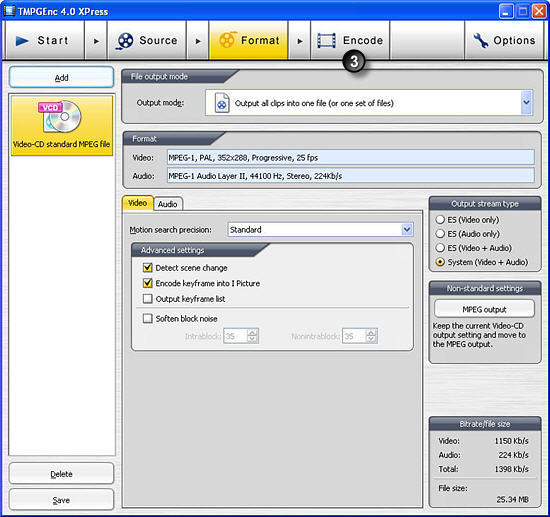
Task: Go to the Encode stage
Action: pos(350,40)
